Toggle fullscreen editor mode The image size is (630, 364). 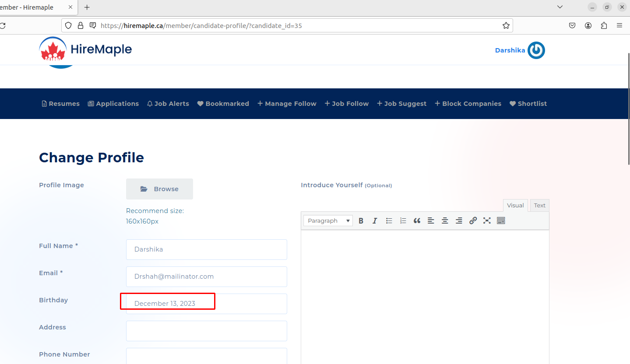(x=487, y=221)
